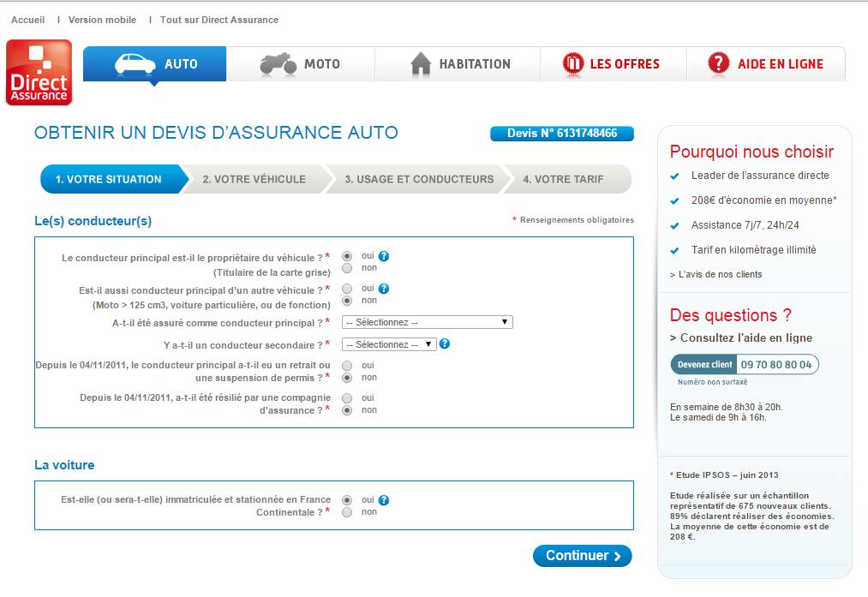Open the 'assuré comme conducteur principal' dropdown
Viewport: 868px width, 597px height.
pyautogui.click(x=428, y=322)
